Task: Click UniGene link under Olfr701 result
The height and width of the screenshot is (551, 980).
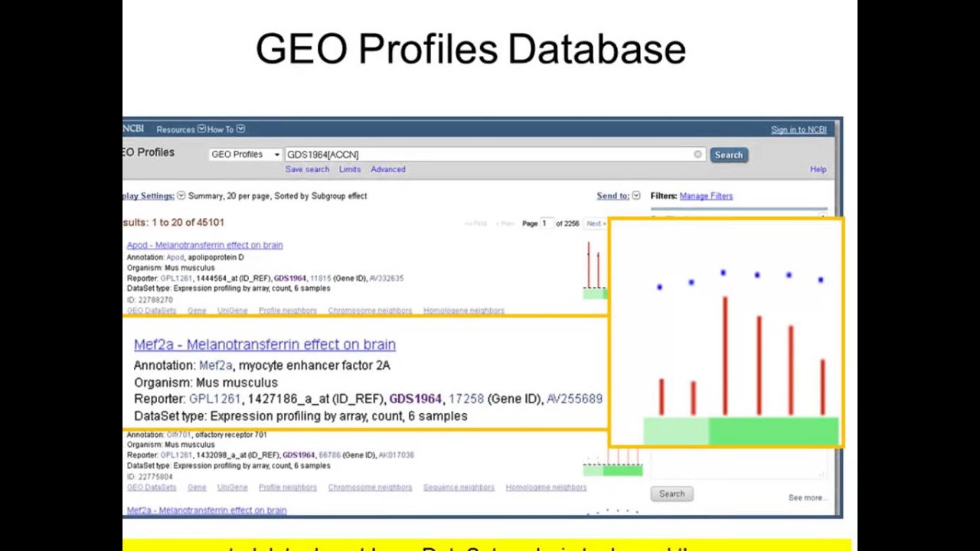Action: tap(232, 487)
